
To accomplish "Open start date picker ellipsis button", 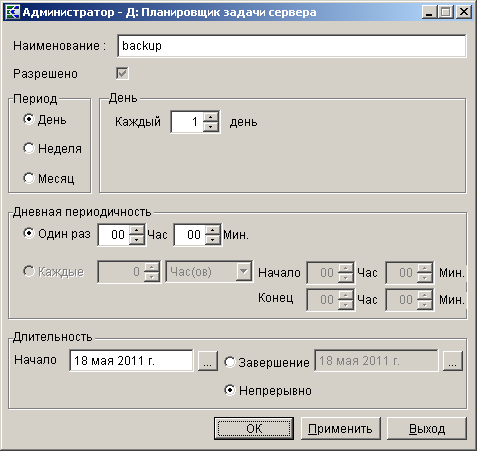I will [208, 360].
